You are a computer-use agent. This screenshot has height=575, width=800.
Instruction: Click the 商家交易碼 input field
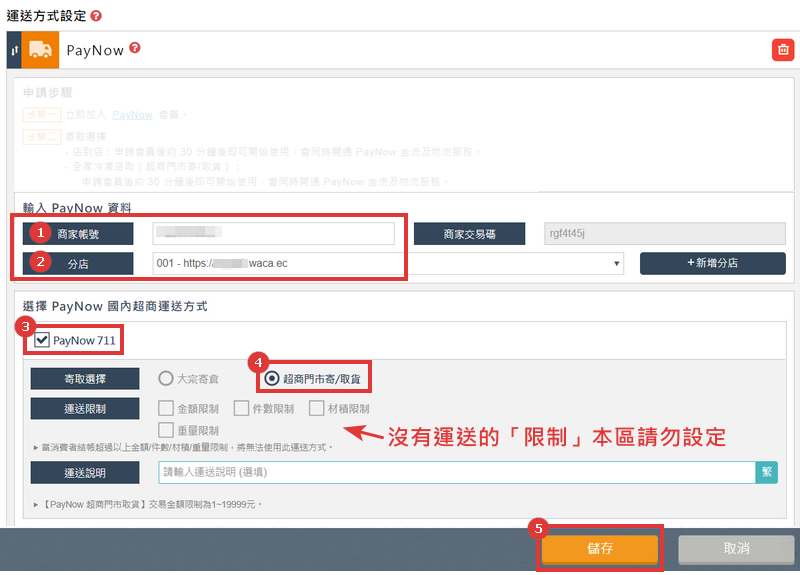pyautogui.click(x=665, y=233)
